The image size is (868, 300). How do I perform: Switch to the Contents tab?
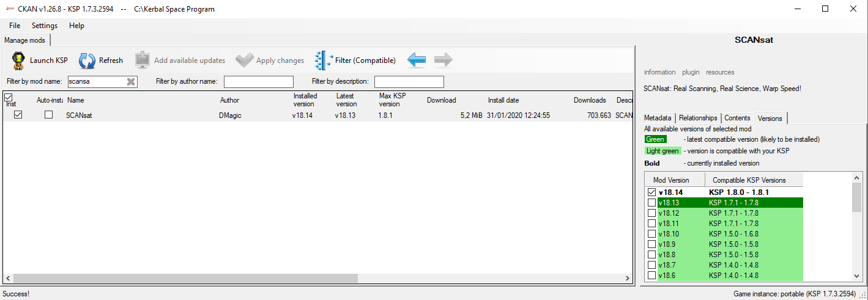click(x=737, y=118)
